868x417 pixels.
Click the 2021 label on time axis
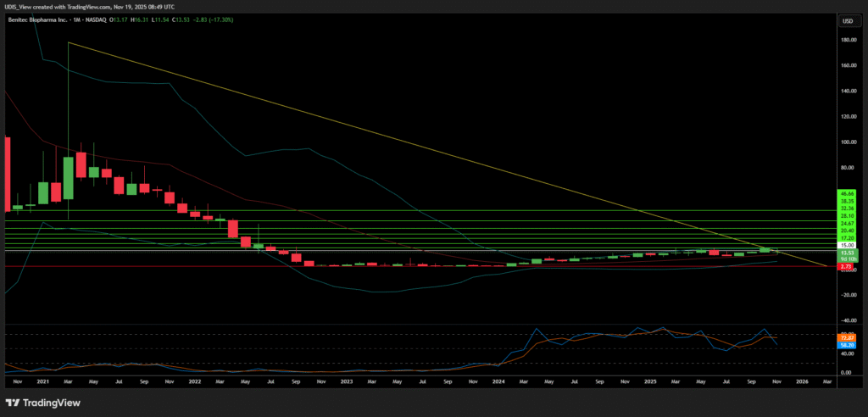tap(42, 382)
